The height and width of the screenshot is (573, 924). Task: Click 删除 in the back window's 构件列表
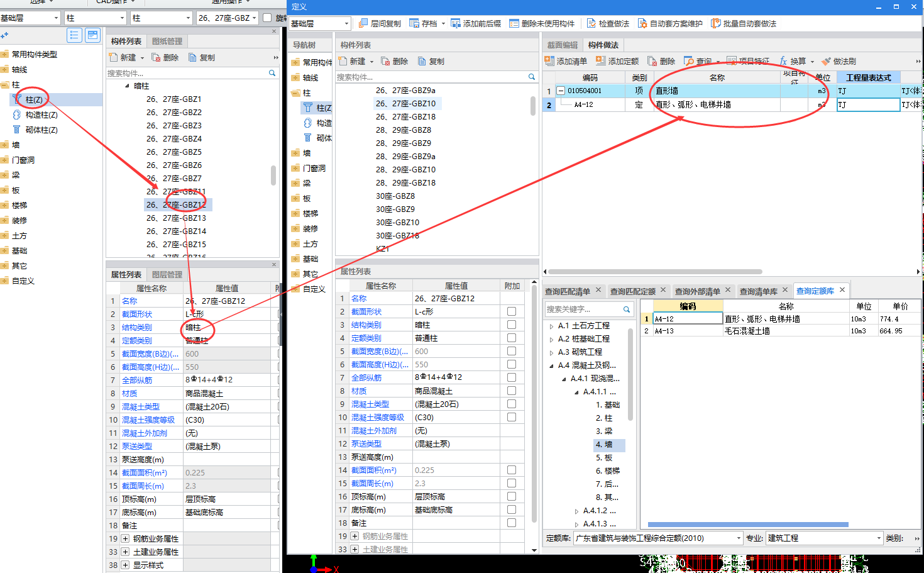165,57
